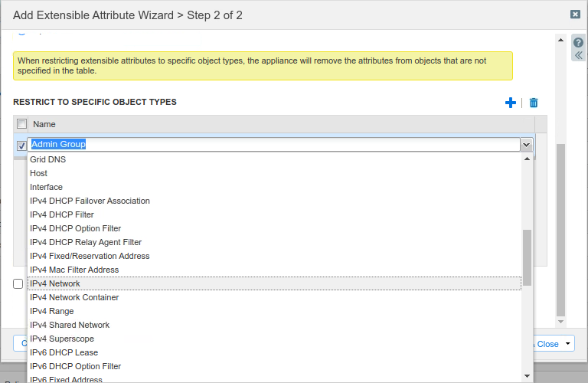
Task: Open the Save & Close split arrow
Action: (568, 344)
